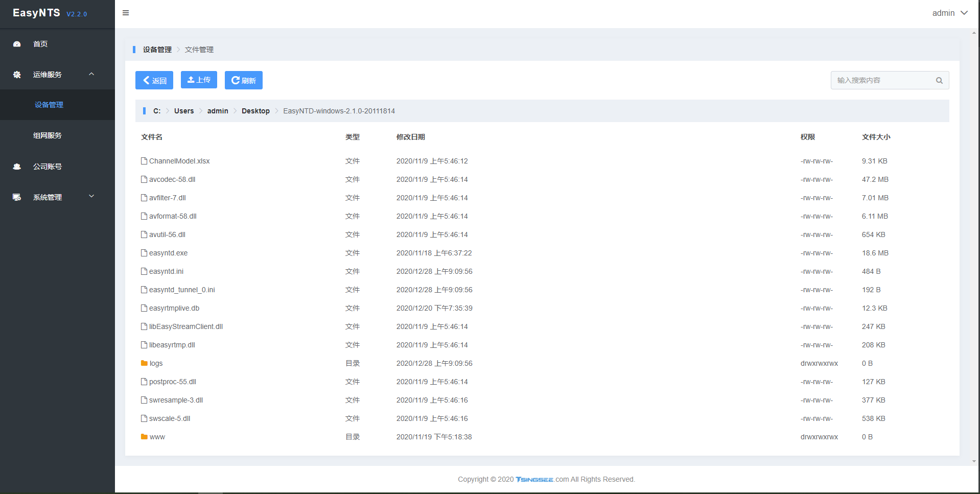Click the 文件大小 column header
This screenshot has width=980, height=494.
[876, 137]
